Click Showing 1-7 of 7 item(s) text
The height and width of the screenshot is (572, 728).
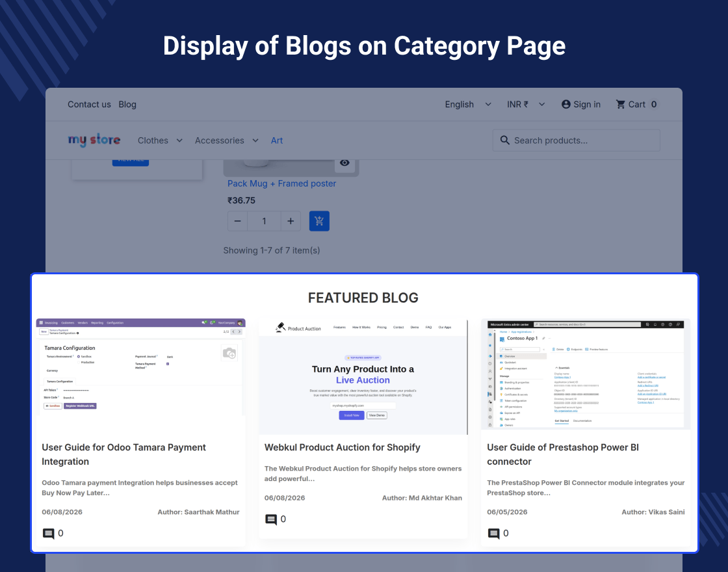point(272,250)
